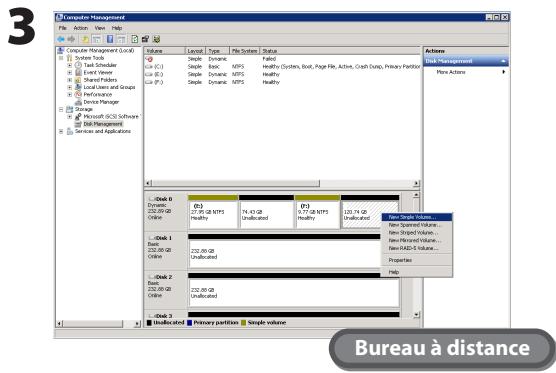
Task: Click the tree pane scroll right arrow
Action: pyautogui.click(x=137, y=324)
